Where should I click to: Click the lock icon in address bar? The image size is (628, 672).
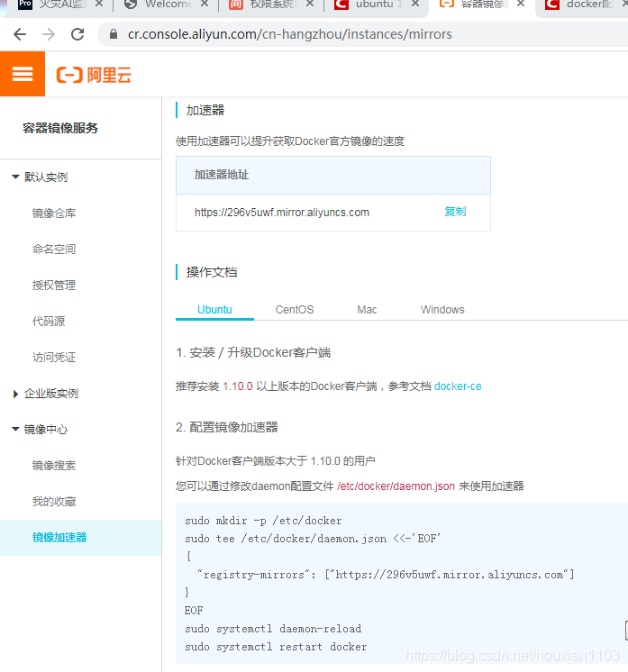(114, 34)
